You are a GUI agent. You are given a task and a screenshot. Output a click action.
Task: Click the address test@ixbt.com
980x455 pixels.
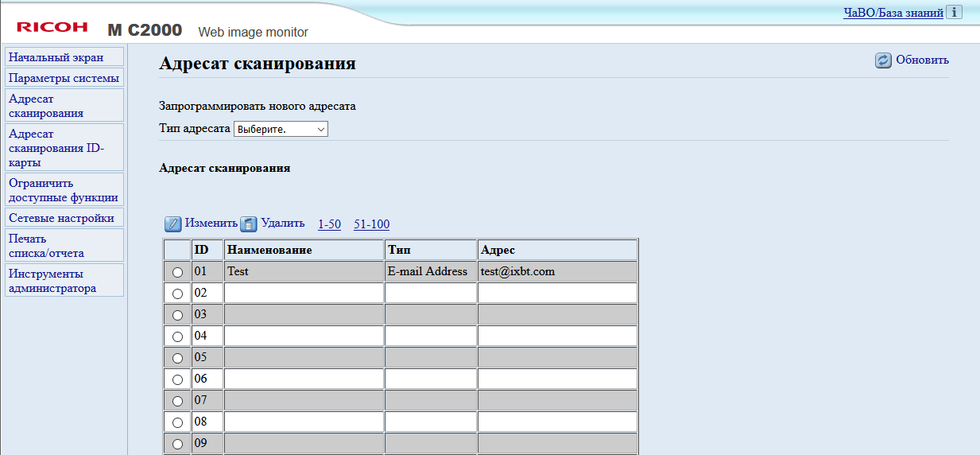click(517, 271)
